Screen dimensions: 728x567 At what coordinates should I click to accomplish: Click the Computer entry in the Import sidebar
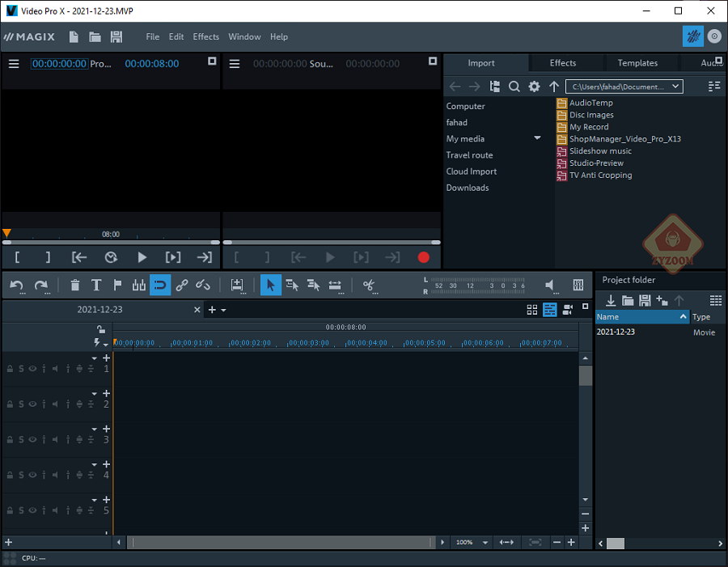465,106
